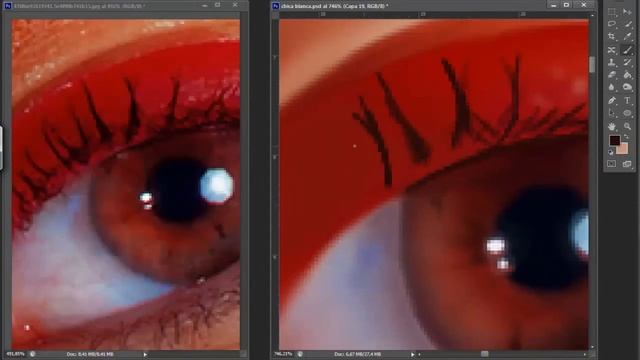Select the Sponge tool

(627, 87)
